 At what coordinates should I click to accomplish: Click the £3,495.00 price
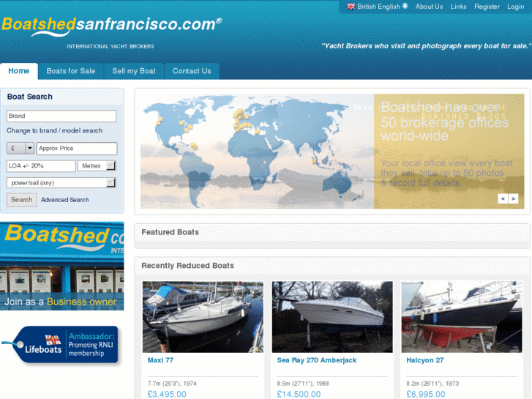point(167,395)
